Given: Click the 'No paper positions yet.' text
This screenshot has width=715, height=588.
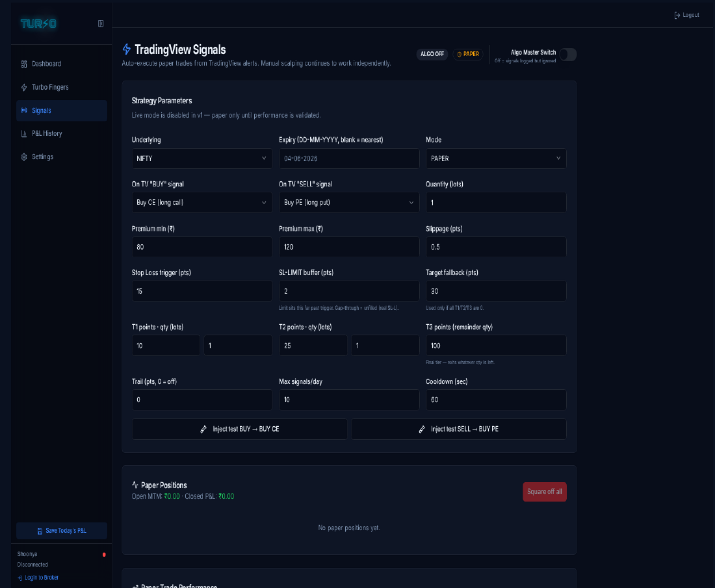Looking at the screenshot, I should click(x=349, y=528).
